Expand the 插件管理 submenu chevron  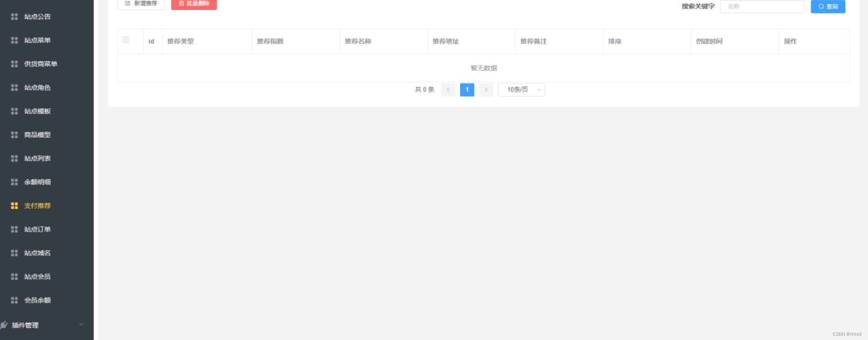[81, 325]
